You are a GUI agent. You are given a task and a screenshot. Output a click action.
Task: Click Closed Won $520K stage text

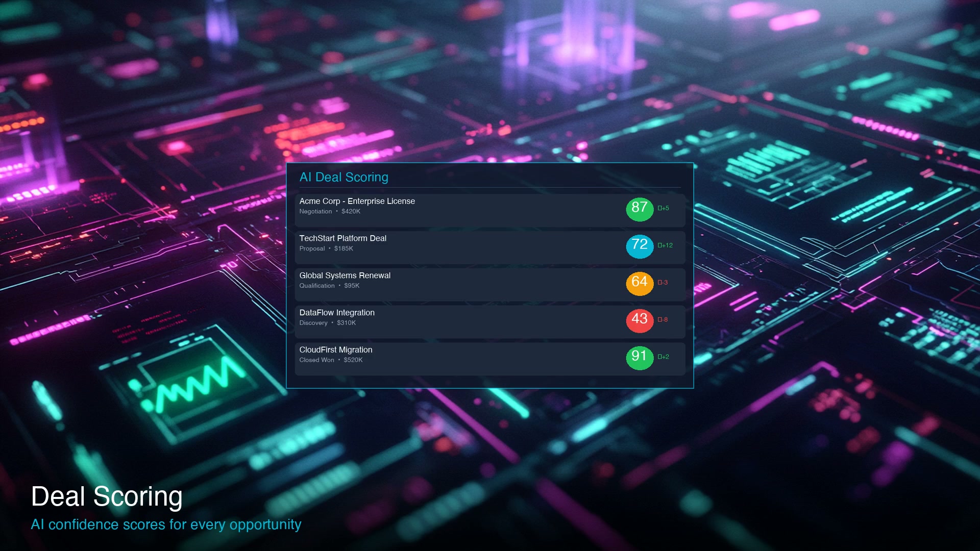(x=331, y=360)
